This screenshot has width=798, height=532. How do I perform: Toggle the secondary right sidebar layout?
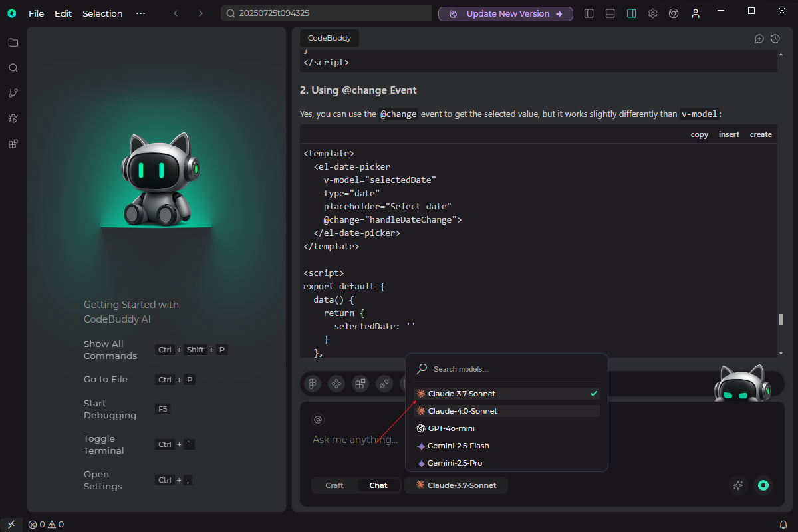coord(631,13)
